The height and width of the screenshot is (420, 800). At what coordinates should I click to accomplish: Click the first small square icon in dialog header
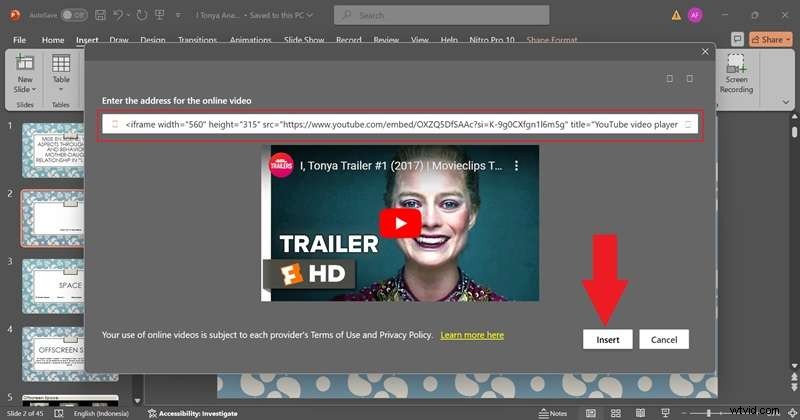click(x=669, y=79)
